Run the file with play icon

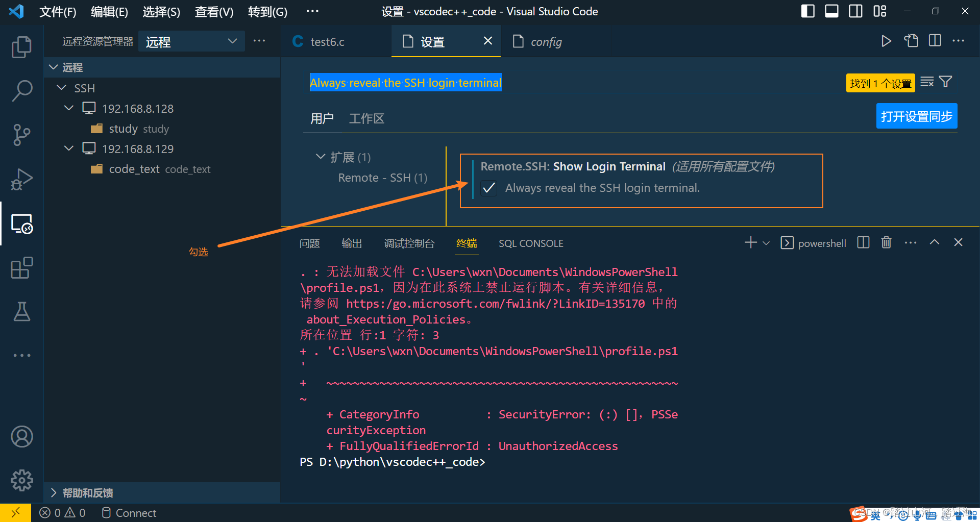(x=886, y=41)
